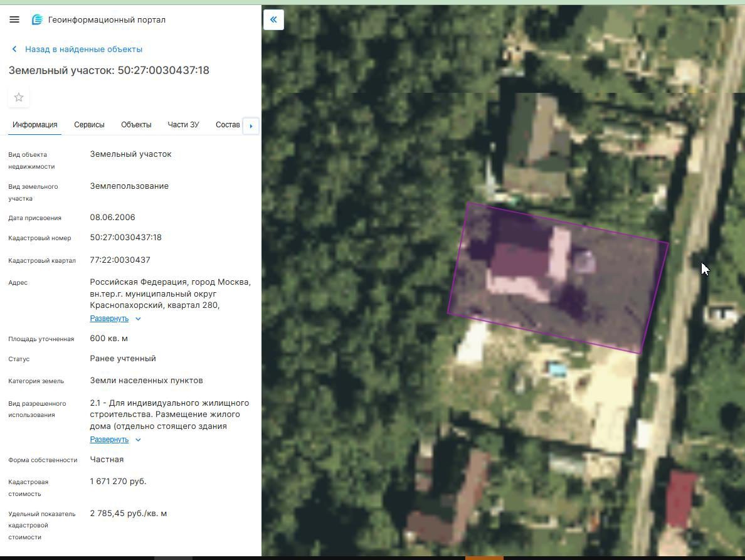Go back via Назад в найденные объекты
Screen dimensions: 745x560
tap(83, 50)
